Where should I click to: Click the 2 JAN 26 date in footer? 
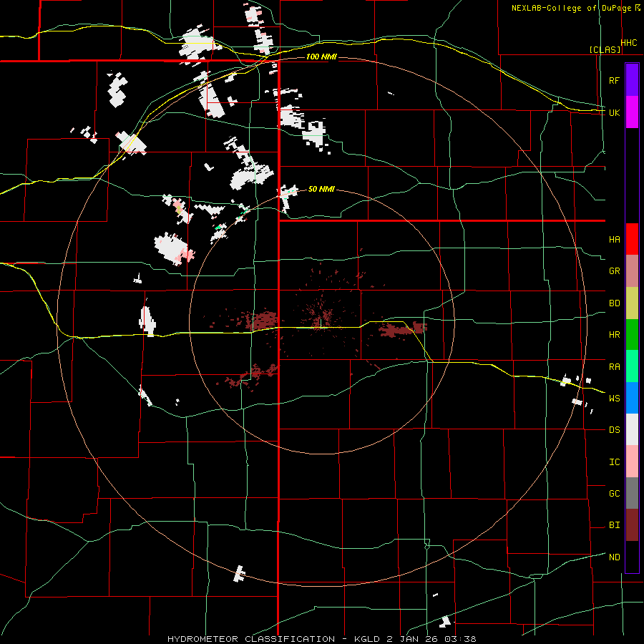[411, 639]
